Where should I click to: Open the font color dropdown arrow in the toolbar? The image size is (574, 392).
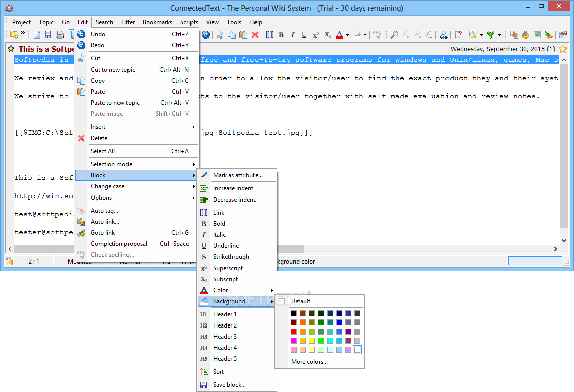tap(347, 35)
